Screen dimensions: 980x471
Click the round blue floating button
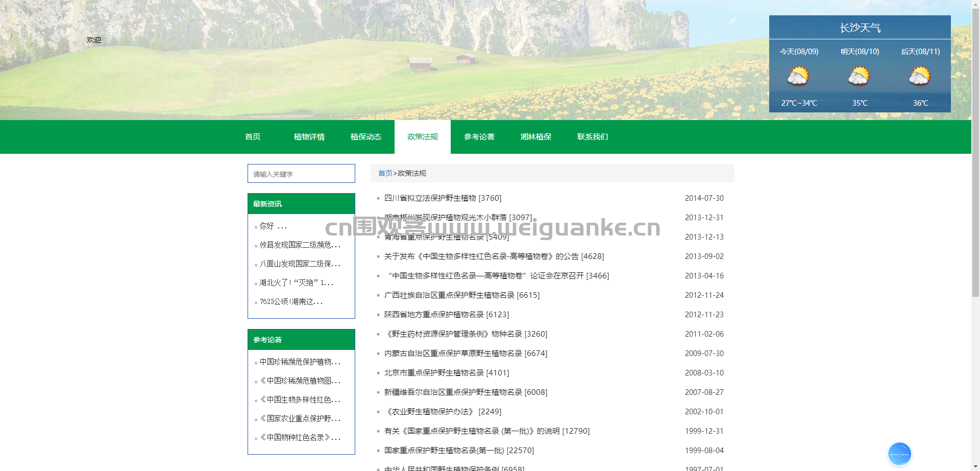coord(899,454)
